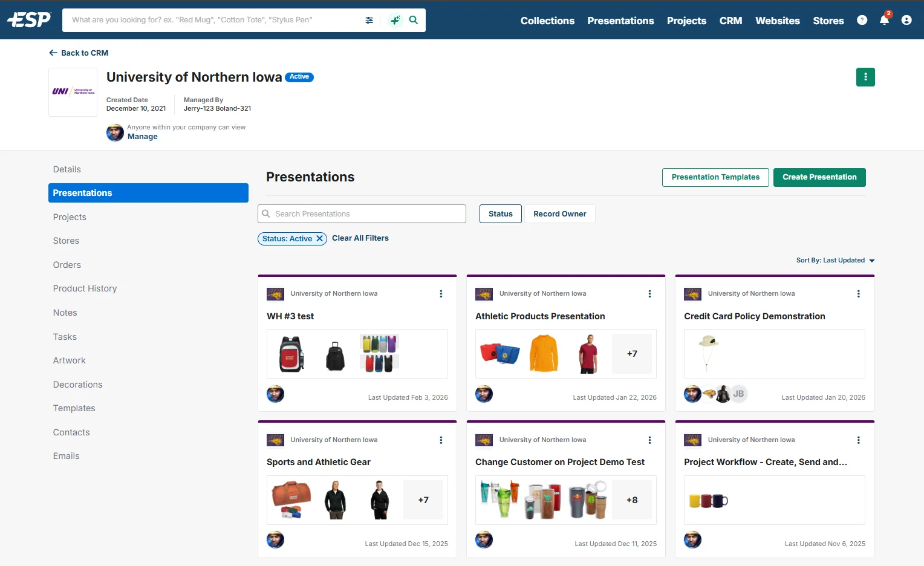Click the magnifier search button
The width and height of the screenshot is (924, 566).
pyautogui.click(x=414, y=20)
